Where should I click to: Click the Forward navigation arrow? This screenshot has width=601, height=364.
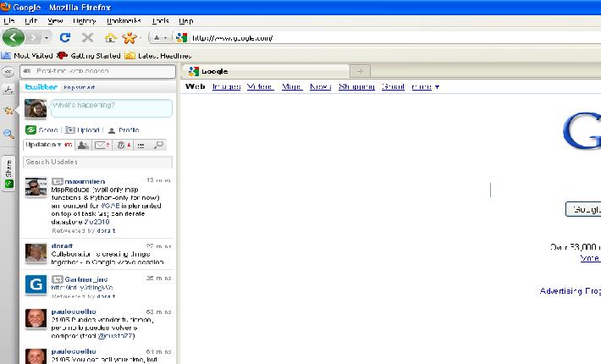pyautogui.click(x=33, y=37)
